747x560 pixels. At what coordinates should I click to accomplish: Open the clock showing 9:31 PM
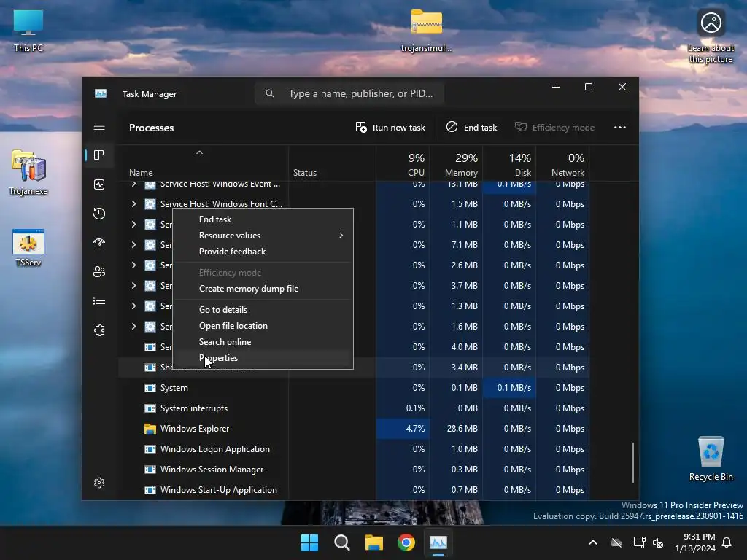click(x=695, y=542)
